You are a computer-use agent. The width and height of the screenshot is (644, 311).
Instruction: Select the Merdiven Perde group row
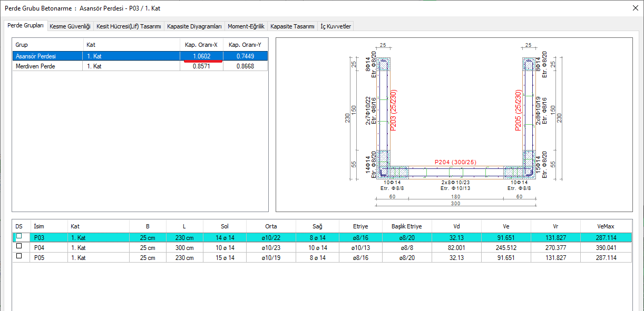click(141, 66)
